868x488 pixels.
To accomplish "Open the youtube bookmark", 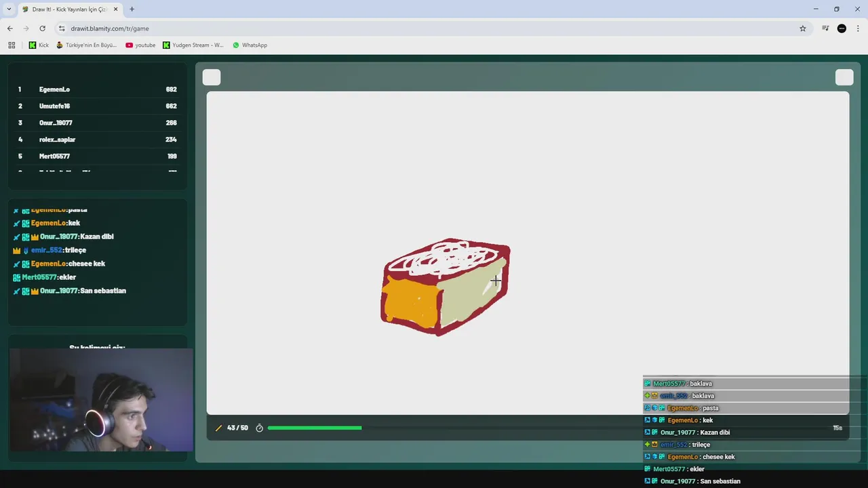I will (140, 45).
